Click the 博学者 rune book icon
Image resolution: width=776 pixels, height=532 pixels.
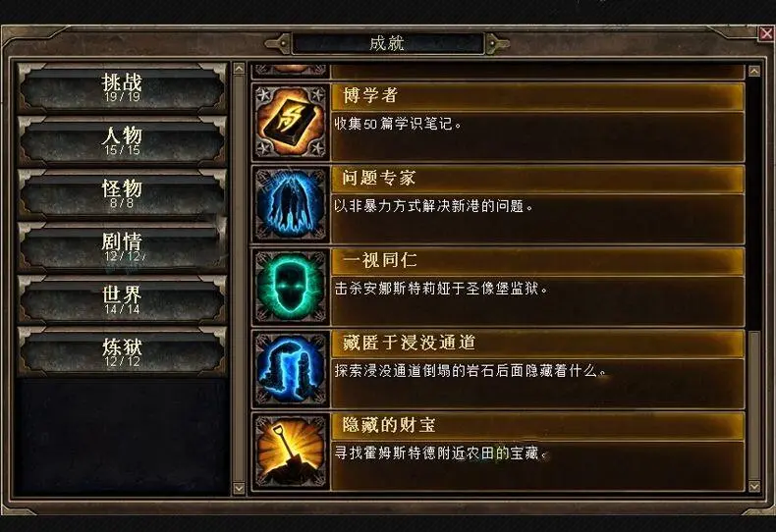pyautogui.click(x=291, y=122)
